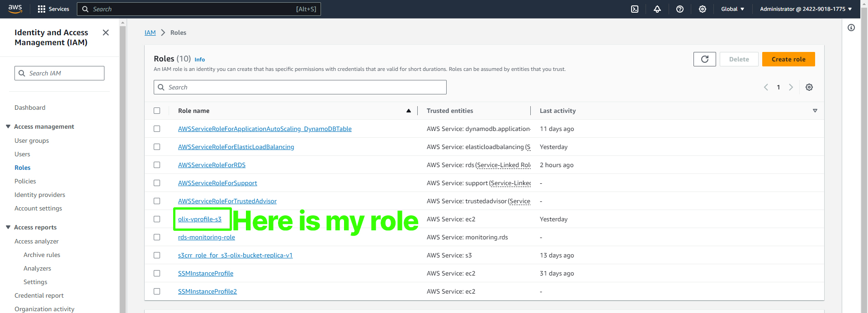Check the rds-monitoring-role row
Screen dimensions: 868x313
click(157, 237)
